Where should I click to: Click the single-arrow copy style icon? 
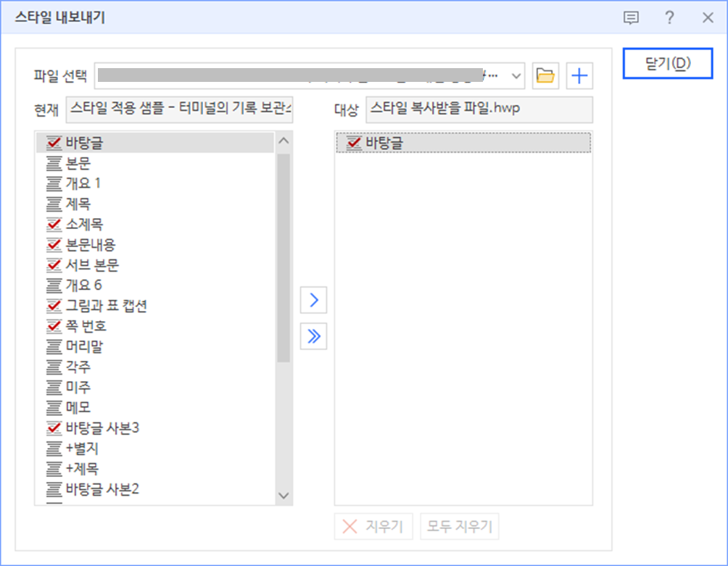click(313, 300)
